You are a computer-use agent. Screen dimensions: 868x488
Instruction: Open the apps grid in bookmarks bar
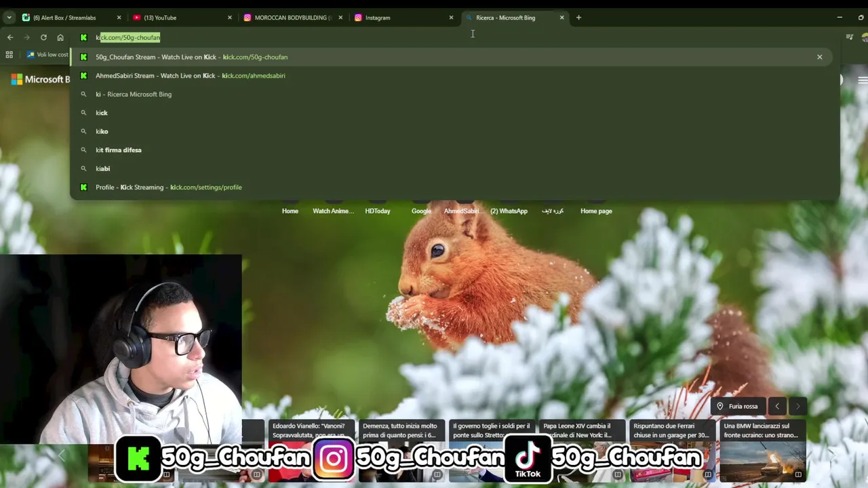pos(9,54)
